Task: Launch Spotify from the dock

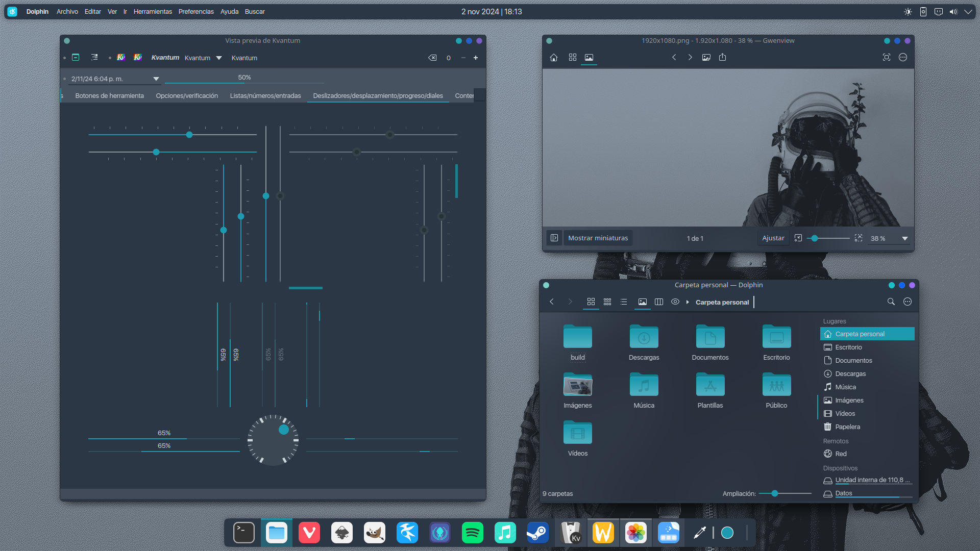Action: coord(473,533)
